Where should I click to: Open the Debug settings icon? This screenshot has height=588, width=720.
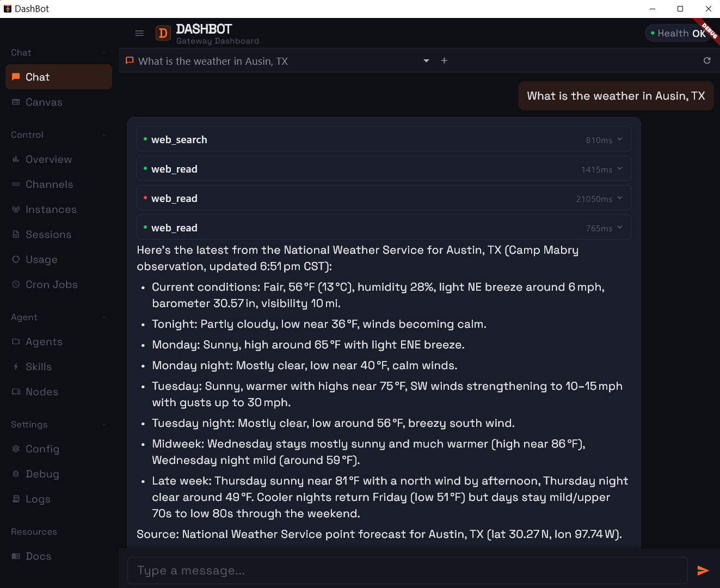(16, 474)
